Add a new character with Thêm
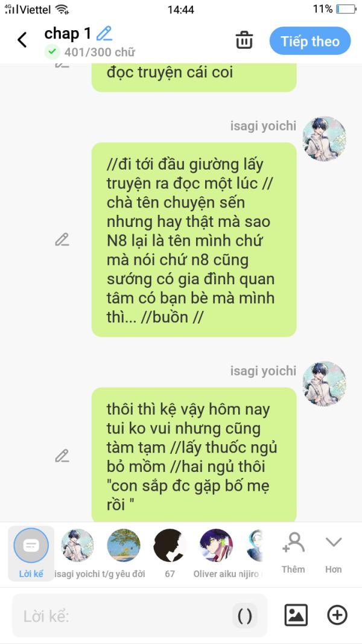 click(x=293, y=552)
